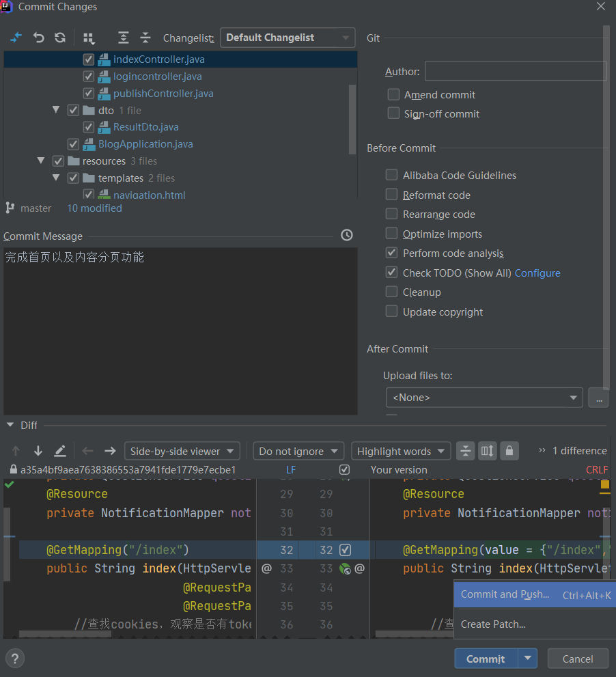Viewport: 616px width, 677px height.
Task: Click the Rollback (undo) icon
Action: pyautogui.click(x=38, y=38)
